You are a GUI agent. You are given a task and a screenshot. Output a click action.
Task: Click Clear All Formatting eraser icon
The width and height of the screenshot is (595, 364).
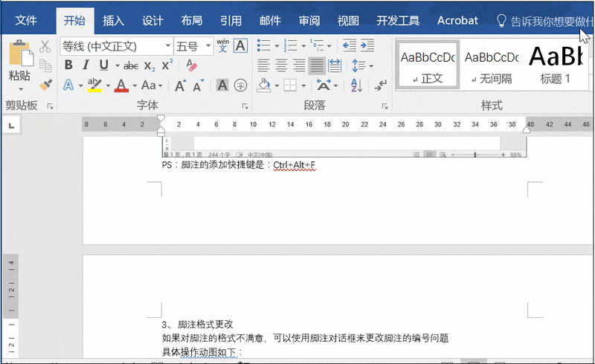point(192,65)
